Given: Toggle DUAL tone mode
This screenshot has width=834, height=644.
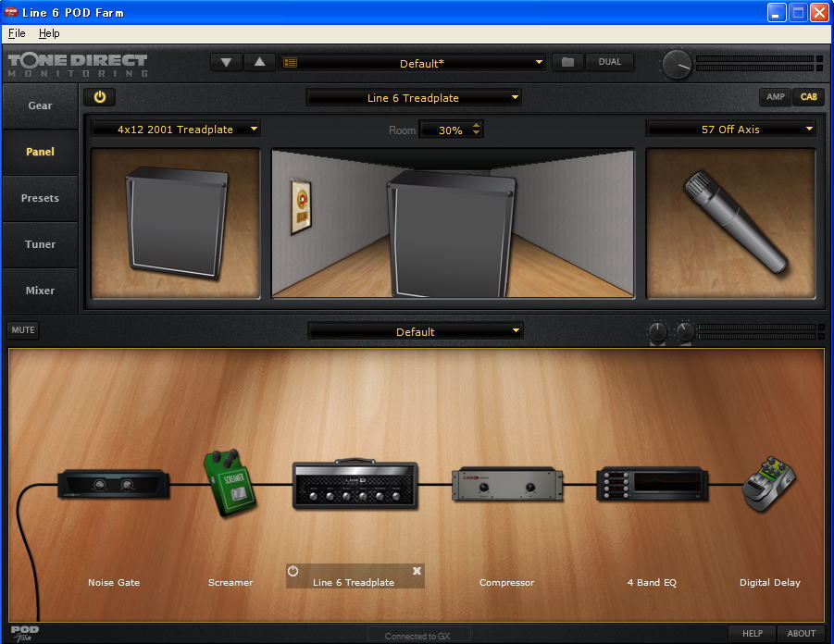Looking at the screenshot, I should [x=610, y=62].
